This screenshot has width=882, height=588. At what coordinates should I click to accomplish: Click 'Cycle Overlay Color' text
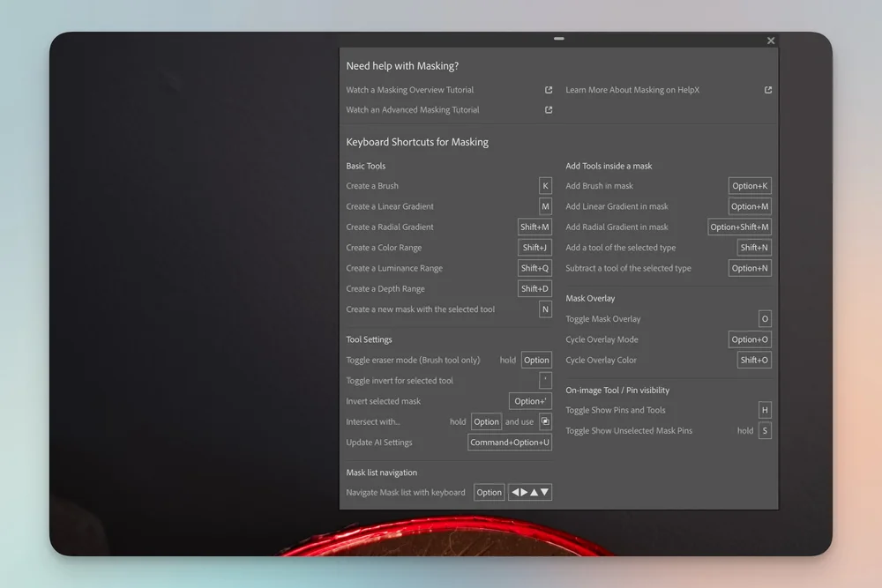coord(601,361)
